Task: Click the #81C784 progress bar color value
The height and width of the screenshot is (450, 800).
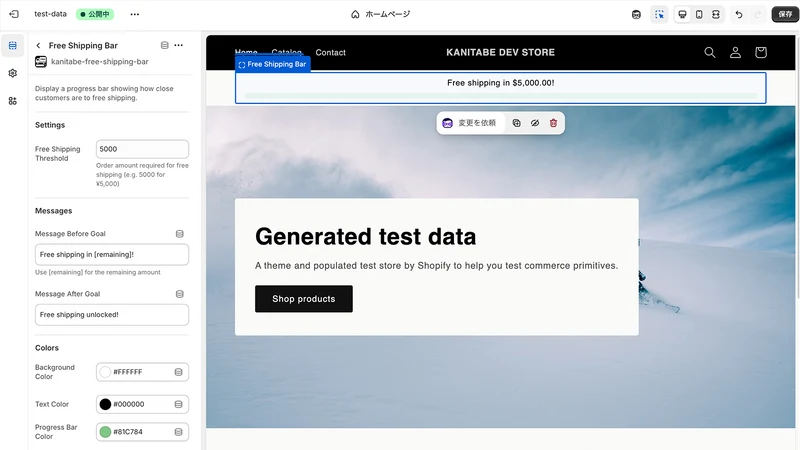Action: [x=128, y=432]
